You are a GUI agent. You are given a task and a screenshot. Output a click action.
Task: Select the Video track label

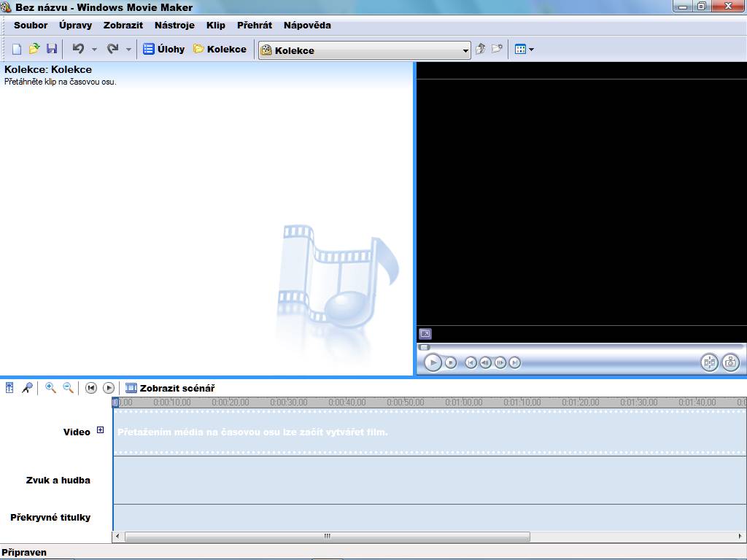click(77, 432)
